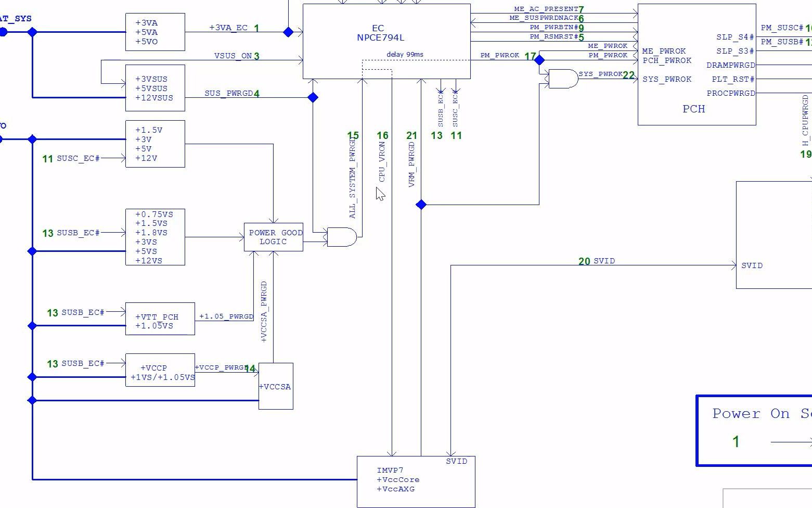812x508 pixels.
Task: Select the +1.8VS rail text
Action: tap(151, 233)
